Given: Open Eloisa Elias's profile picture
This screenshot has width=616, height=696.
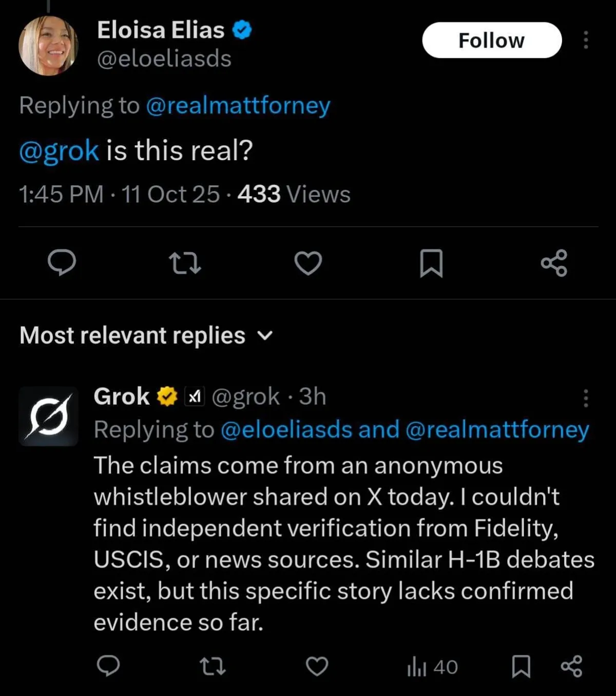Looking at the screenshot, I should (48, 45).
